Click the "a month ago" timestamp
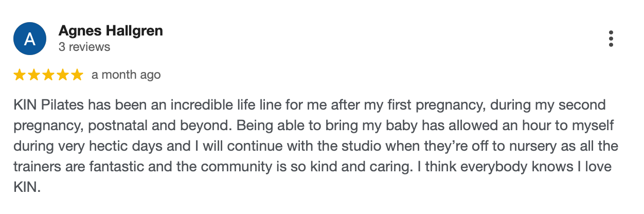Image resolution: width=644 pixels, height=214 pixels. (126, 75)
